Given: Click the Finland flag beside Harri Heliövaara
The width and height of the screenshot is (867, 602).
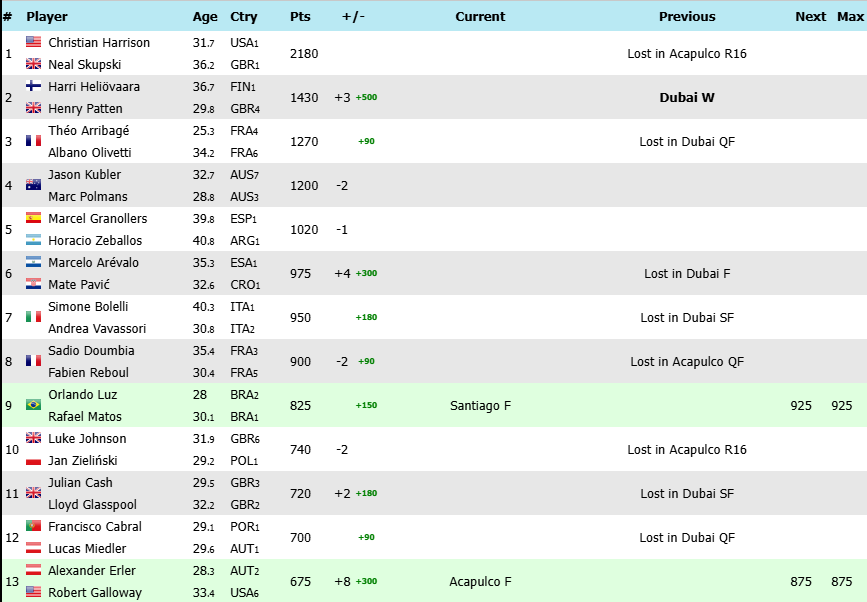Looking at the screenshot, I should click(33, 87).
